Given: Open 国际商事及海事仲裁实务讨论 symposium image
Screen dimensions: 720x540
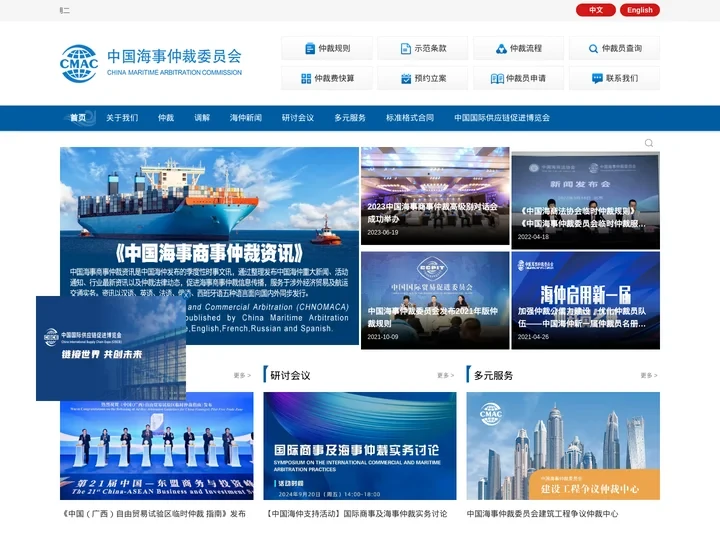Looking at the screenshot, I should pos(360,446).
